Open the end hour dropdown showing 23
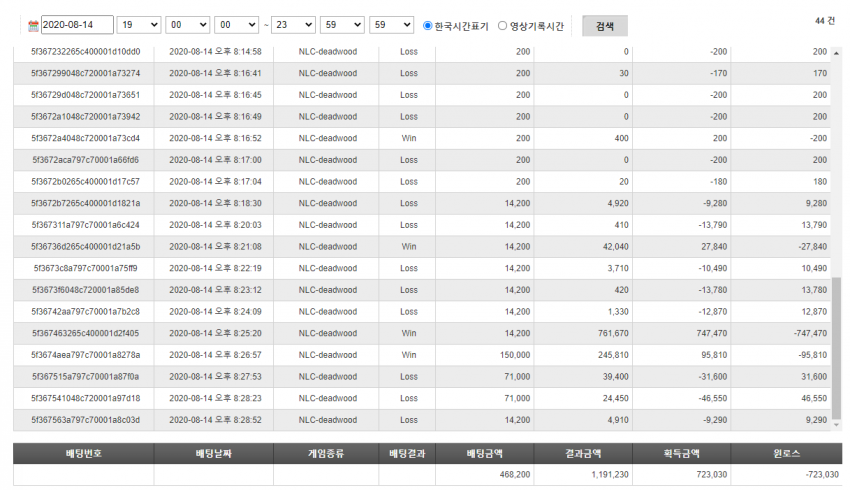The image size is (850, 490). point(293,25)
